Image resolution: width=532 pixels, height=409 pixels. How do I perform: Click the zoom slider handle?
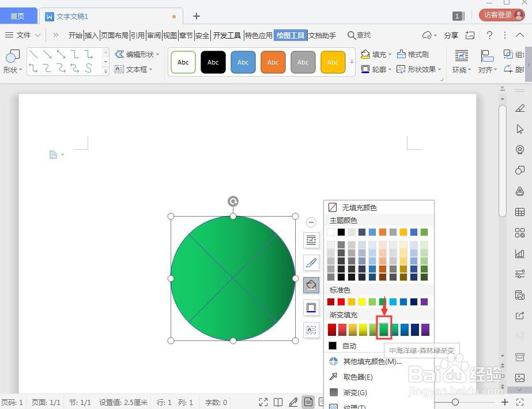point(455,402)
